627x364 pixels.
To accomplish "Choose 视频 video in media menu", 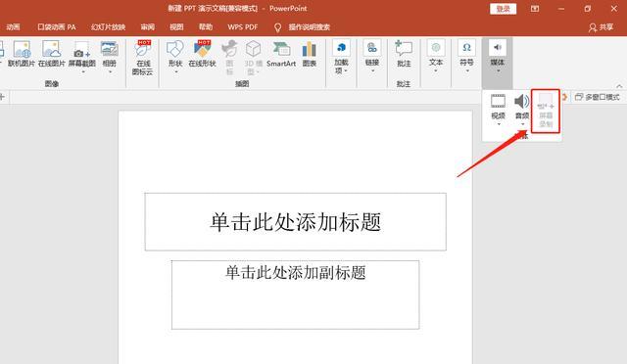I will tap(499, 111).
